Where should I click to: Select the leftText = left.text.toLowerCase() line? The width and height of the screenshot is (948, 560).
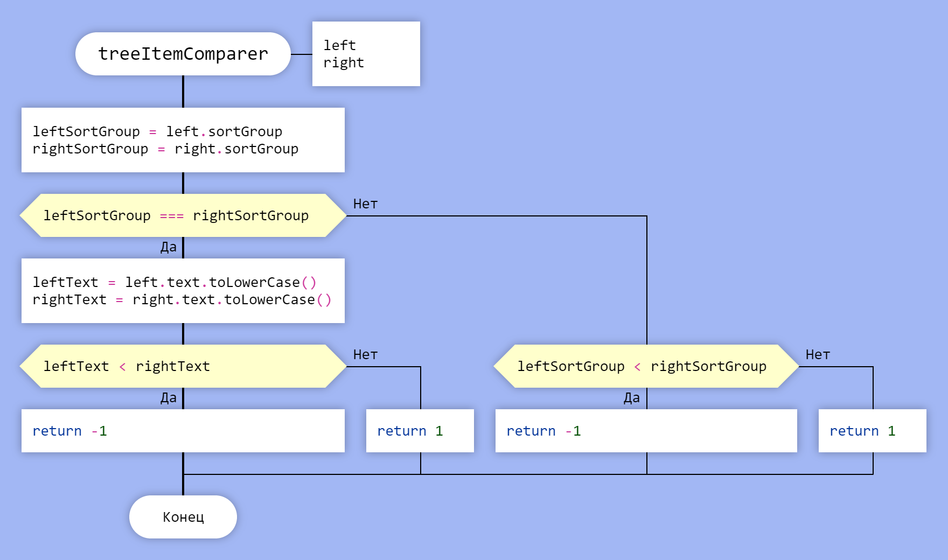(174, 283)
